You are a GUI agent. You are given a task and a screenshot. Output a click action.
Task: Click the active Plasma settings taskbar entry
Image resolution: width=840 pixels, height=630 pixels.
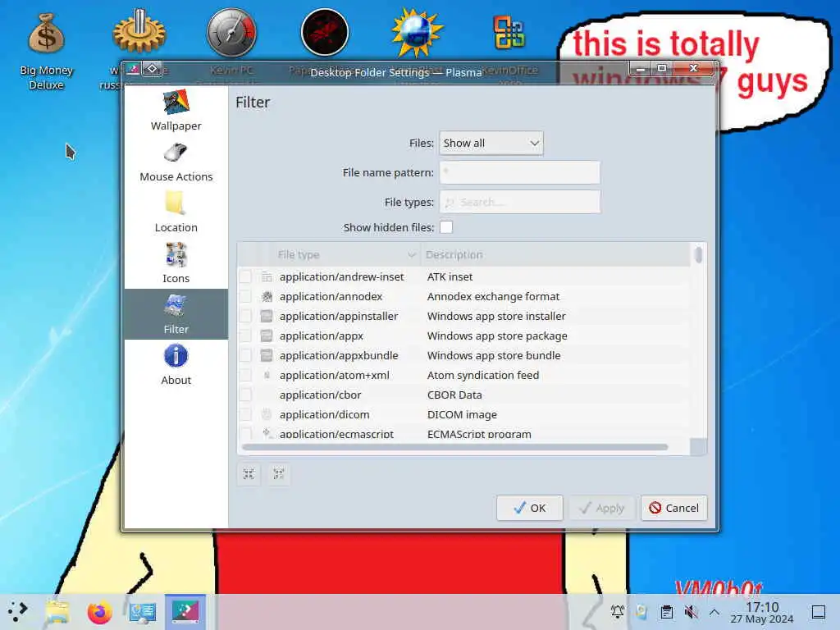click(185, 611)
